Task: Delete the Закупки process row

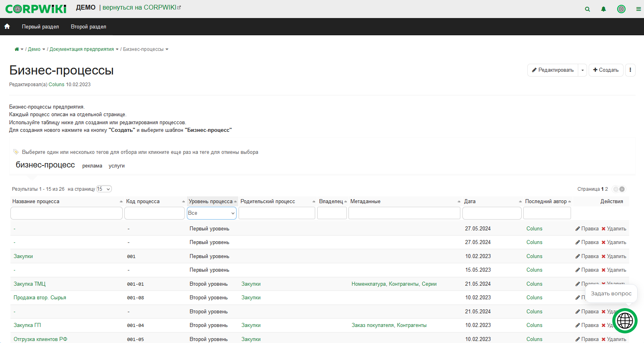Action: [614, 256]
